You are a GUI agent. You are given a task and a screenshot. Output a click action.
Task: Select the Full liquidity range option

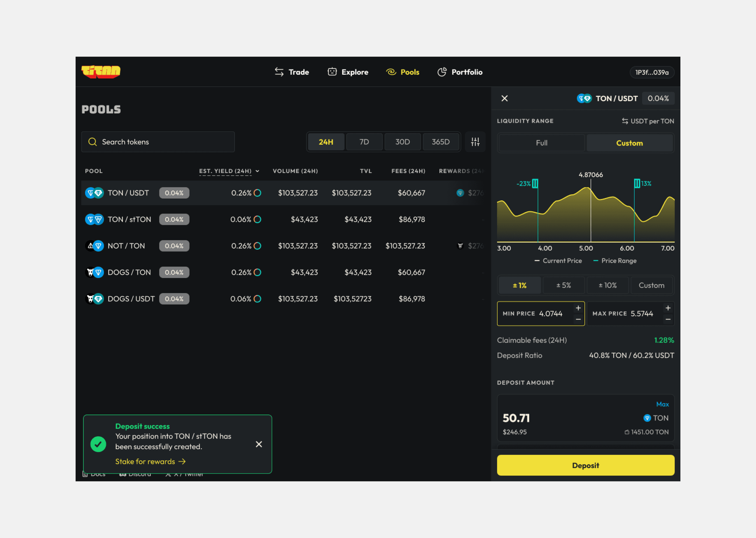[542, 143]
